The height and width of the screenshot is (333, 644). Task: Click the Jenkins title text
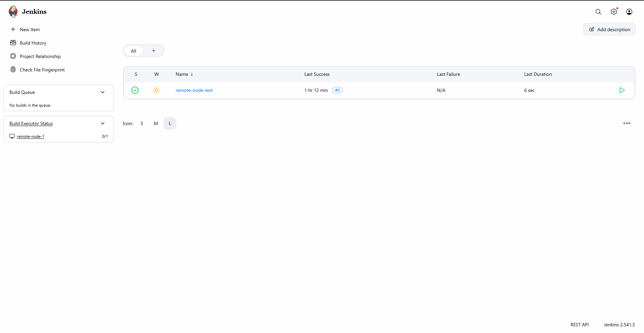coord(34,12)
